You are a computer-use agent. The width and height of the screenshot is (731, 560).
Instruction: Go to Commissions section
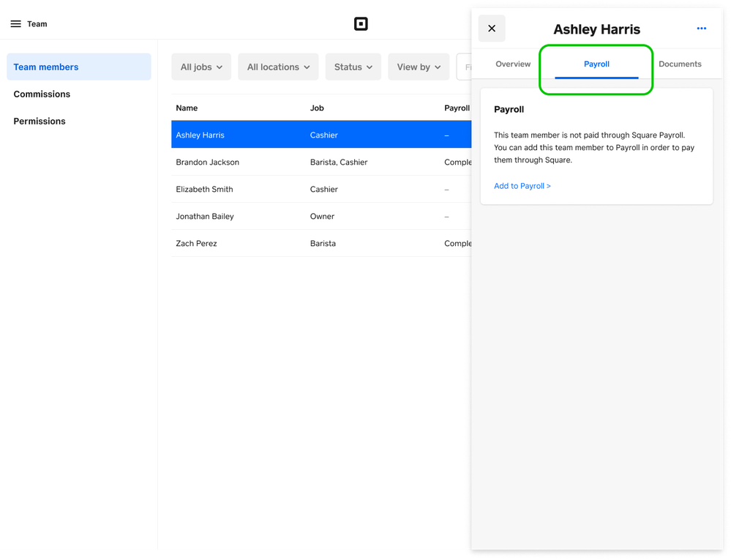[42, 94]
